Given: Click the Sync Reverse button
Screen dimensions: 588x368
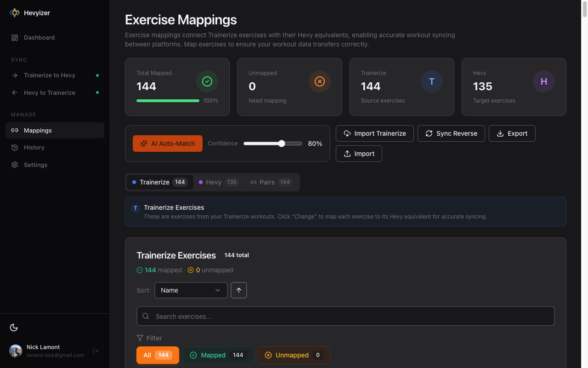Looking at the screenshot, I should click(x=451, y=133).
